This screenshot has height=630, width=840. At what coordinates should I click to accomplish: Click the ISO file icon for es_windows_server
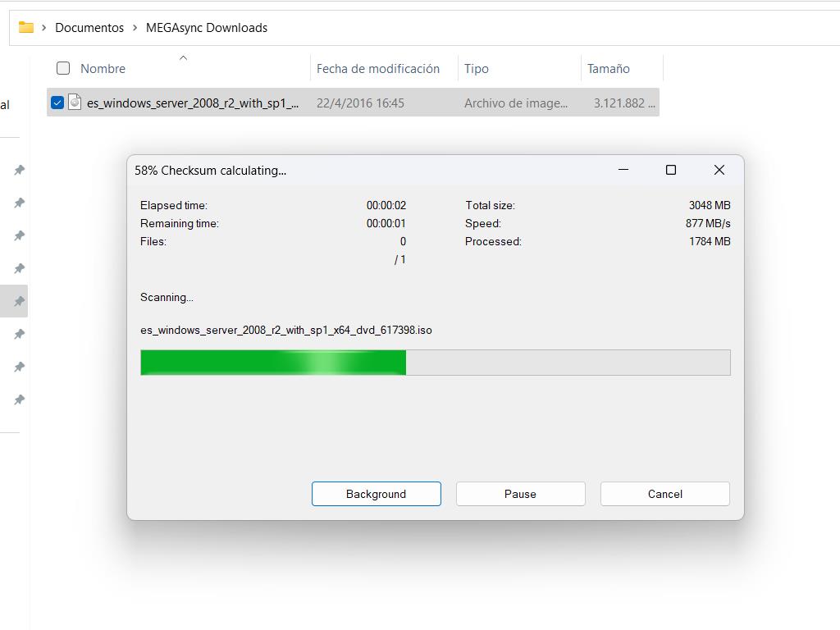coord(75,103)
